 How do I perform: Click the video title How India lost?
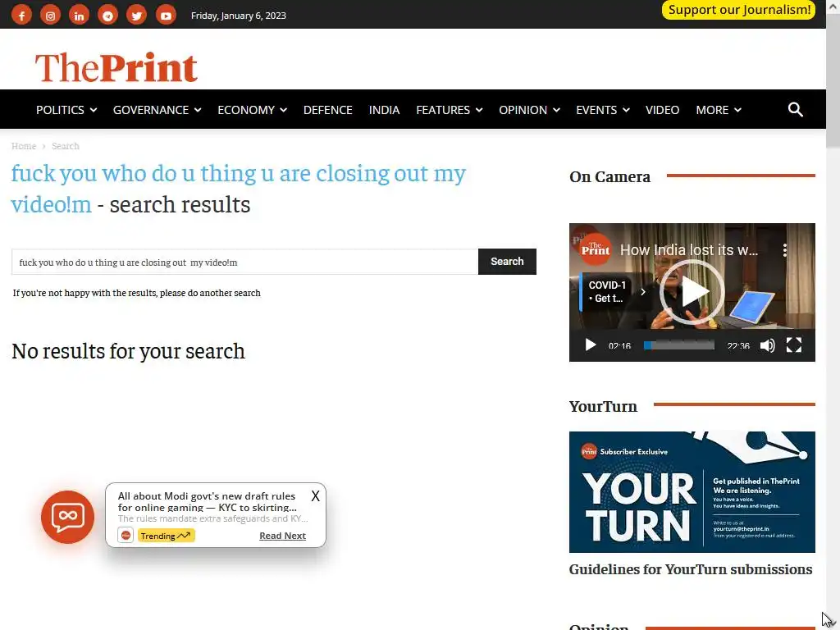click(689, 250)
